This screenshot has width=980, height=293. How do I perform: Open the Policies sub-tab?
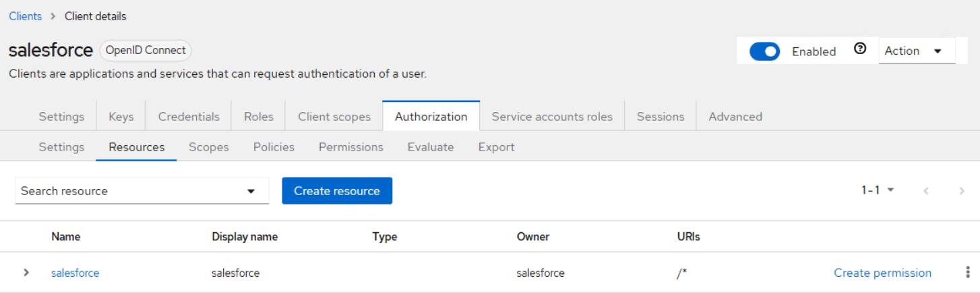(x=274, y=147)
